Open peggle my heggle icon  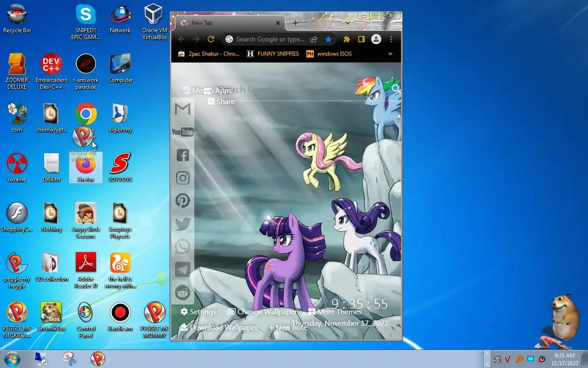click(17, 270)
